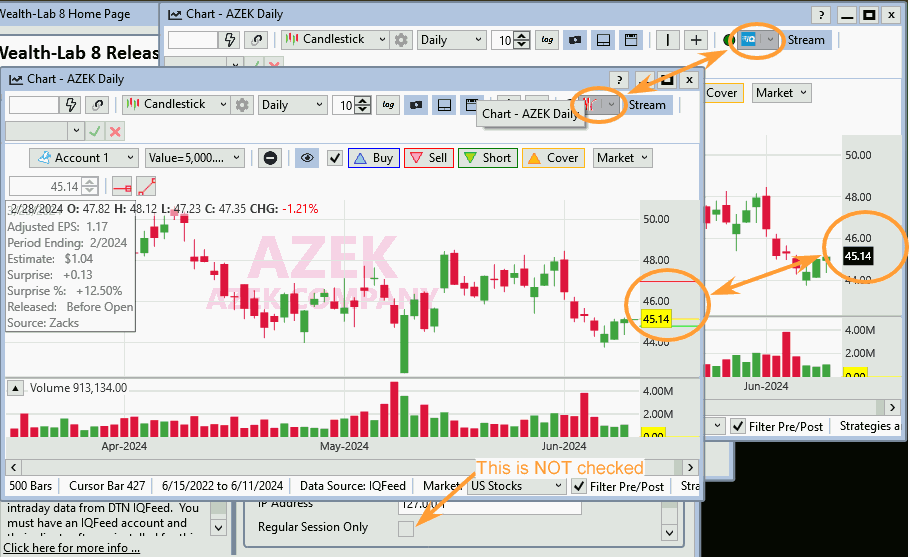Toggle Filter Pre/Post checkbox in back chart window

click(738, 426)
